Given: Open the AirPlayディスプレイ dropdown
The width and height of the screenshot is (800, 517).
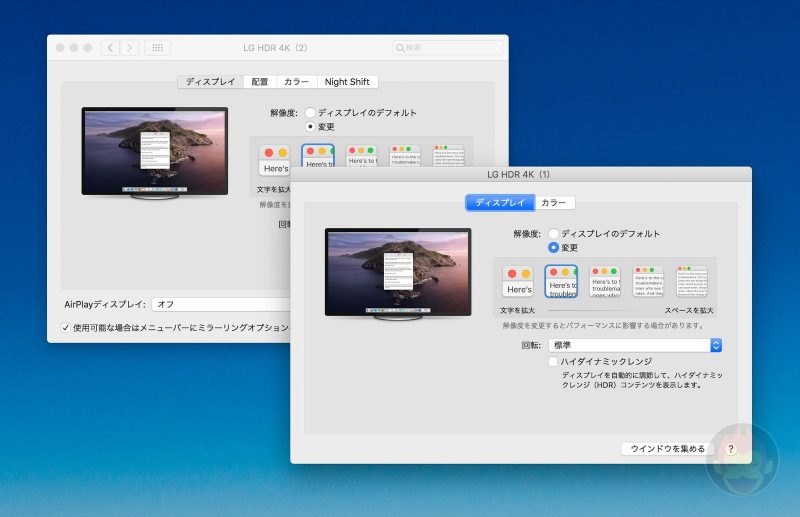Looking at the screenshot, I should pyautogui.click(x=220, y=304).
